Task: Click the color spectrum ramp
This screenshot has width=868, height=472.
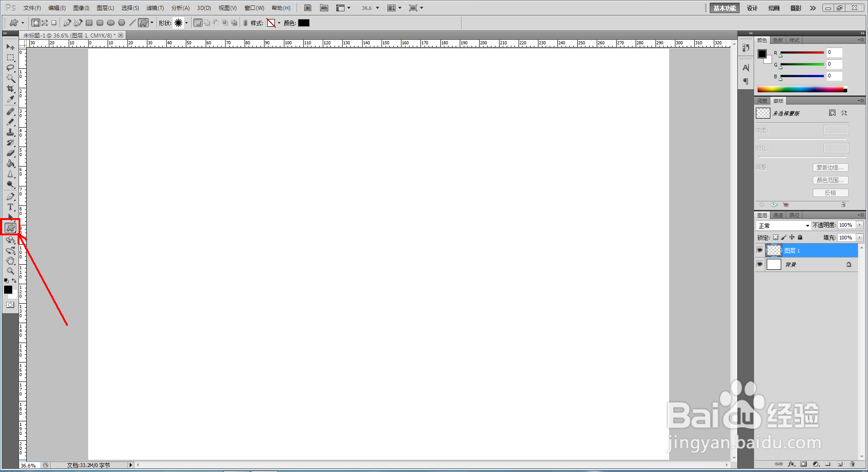Action: coord(802,89)
